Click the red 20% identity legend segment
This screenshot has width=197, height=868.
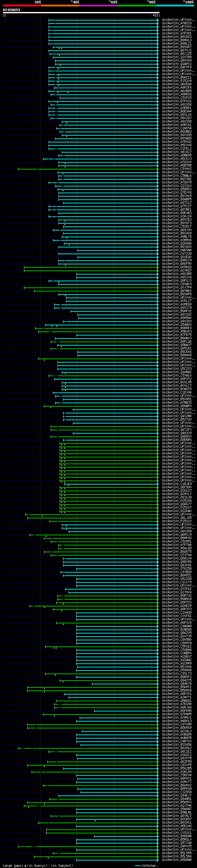[x=22, y=6]
